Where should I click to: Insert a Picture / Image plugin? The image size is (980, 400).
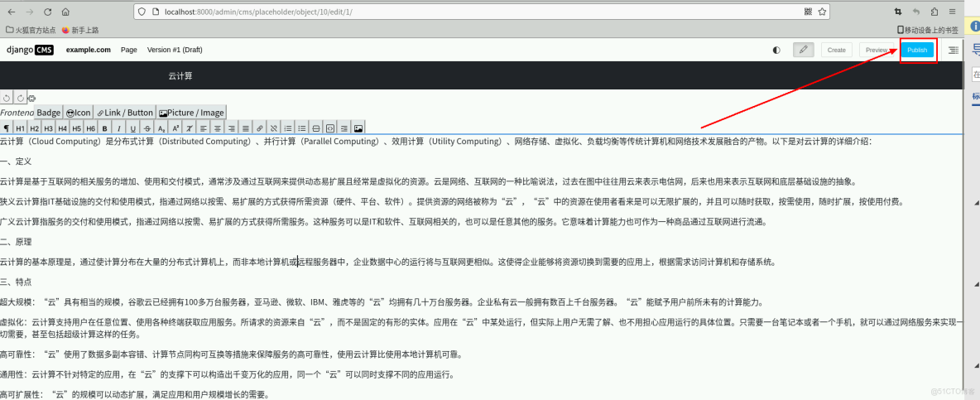pos(191,113)
